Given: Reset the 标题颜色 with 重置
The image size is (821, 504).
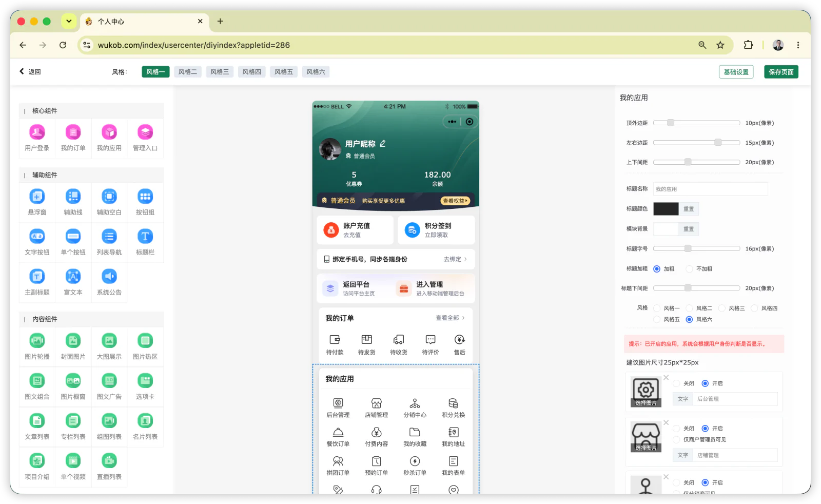Looking at the screenshot, I should (x=689, y=209).
